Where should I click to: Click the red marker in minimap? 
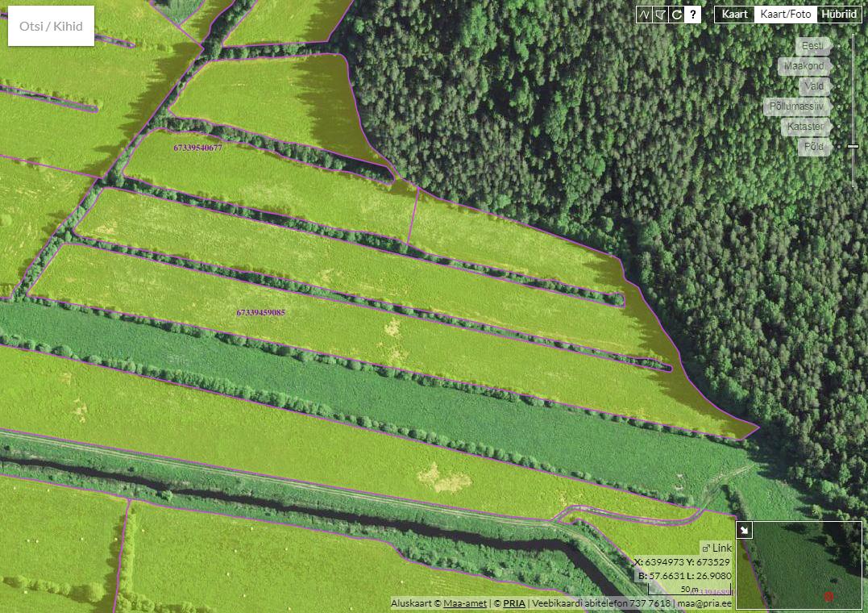pyautogui.click(x=829, y=596)
